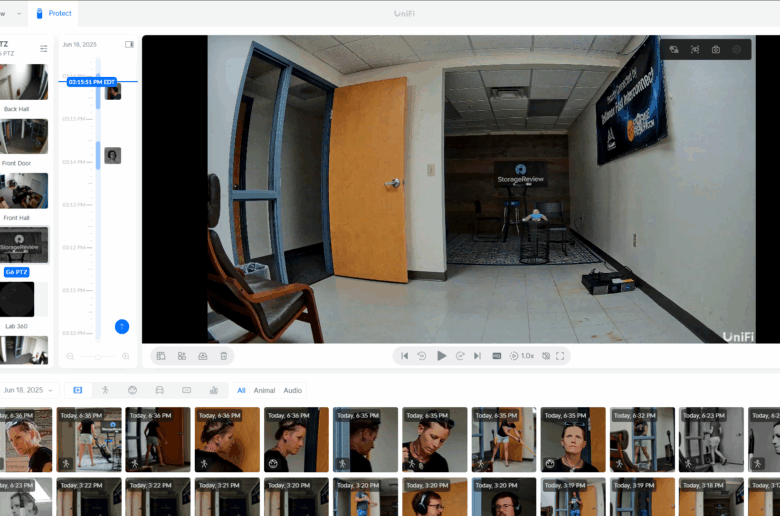Open the footage search icon below video
780x516 pixels.
click(x=161, y=356)
